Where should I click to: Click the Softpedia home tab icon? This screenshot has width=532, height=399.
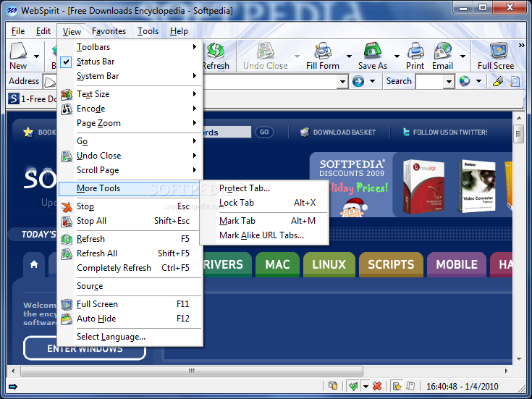pos(33,264)
